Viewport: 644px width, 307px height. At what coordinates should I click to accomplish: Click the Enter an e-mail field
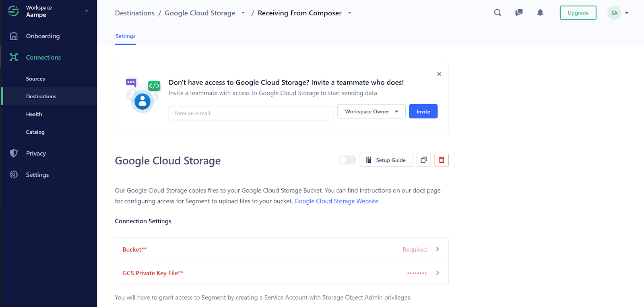(251, 113)
